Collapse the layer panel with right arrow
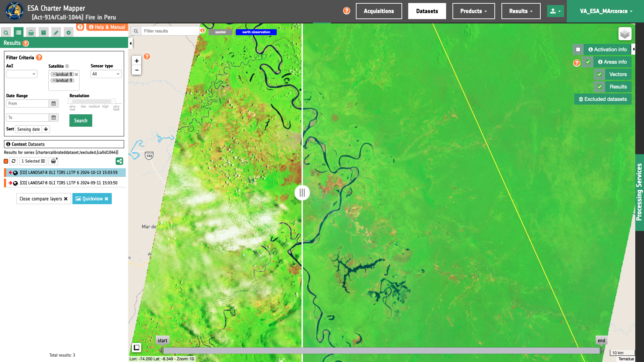The image size is (644, 362). pos(633,49)
